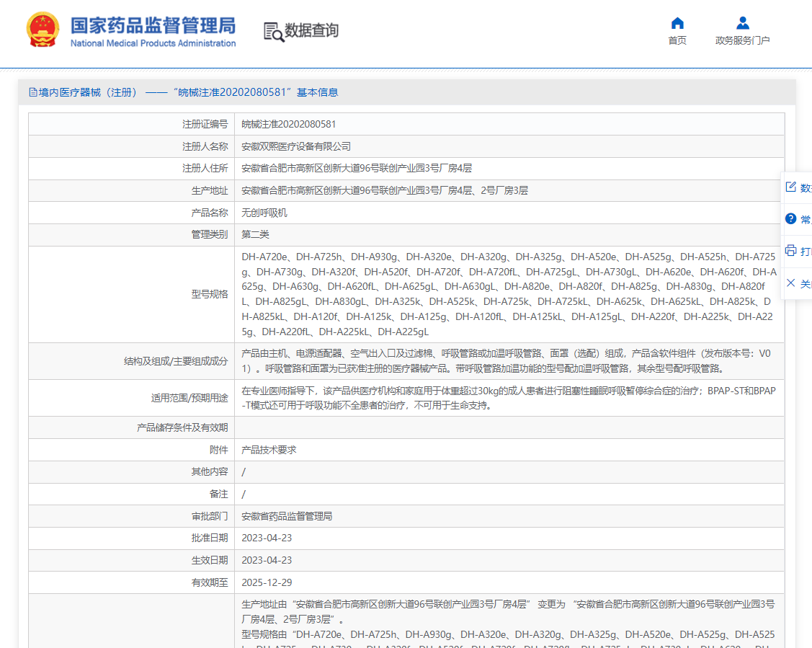Select the 生产地址 label
Screen dimensions: 812x648
[210, 190]
